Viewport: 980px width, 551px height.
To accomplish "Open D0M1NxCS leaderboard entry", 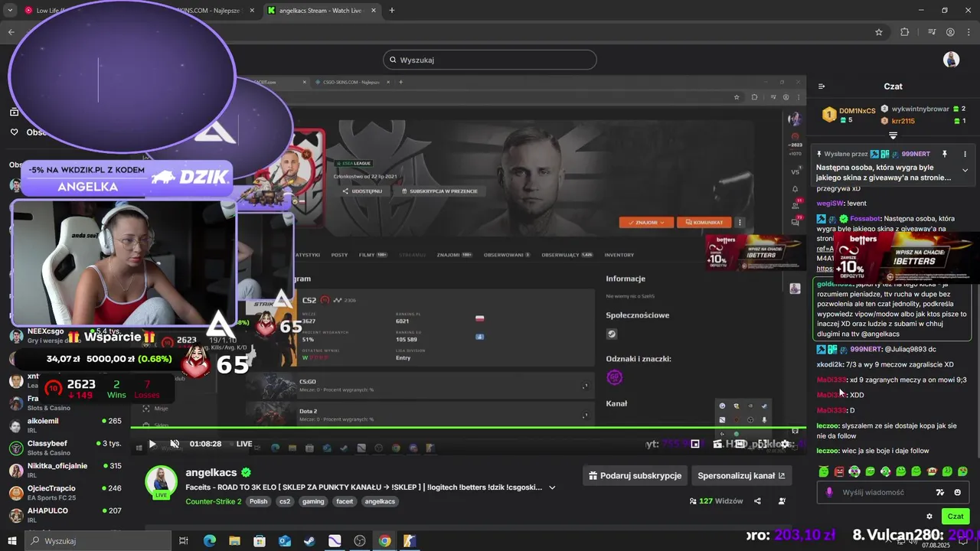I will 848,115.
